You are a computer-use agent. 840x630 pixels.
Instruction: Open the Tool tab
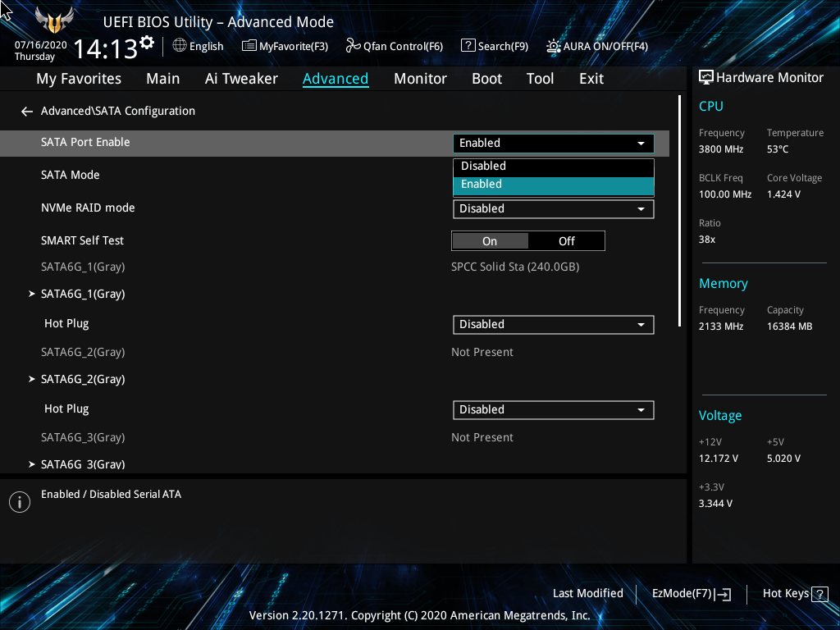[x=540, y=79]
